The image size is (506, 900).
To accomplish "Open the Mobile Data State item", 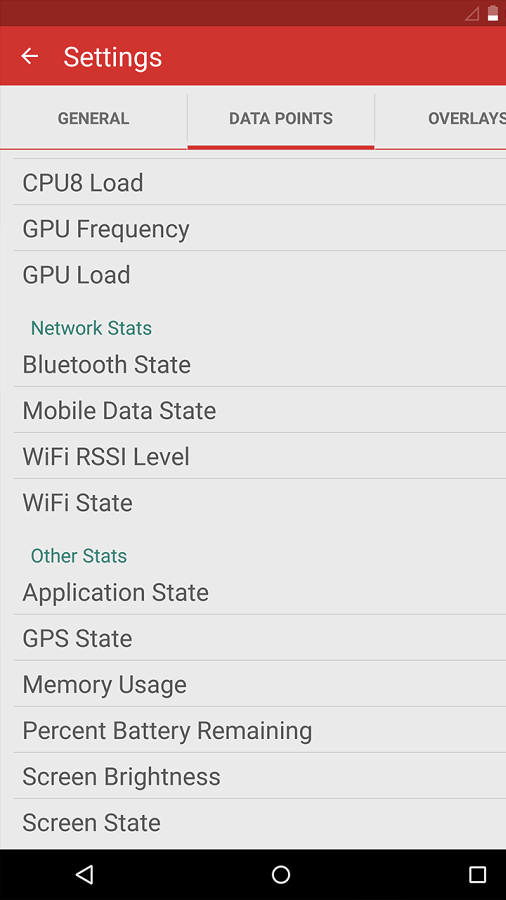I will coord(260,410).
